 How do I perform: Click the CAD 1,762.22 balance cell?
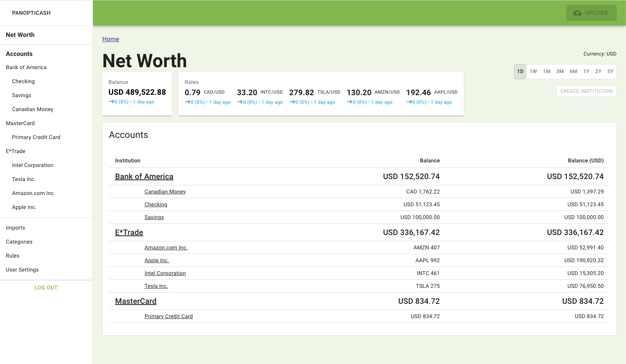(423, 192)
